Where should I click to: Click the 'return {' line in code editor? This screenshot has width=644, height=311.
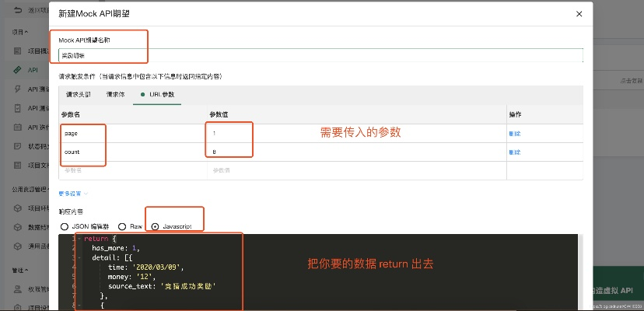coord(100,239)
